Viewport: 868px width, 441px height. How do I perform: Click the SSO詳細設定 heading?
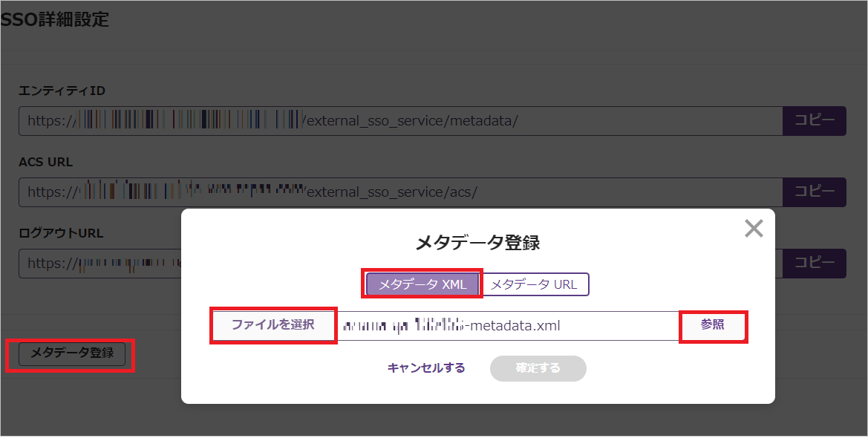(55, 19)
